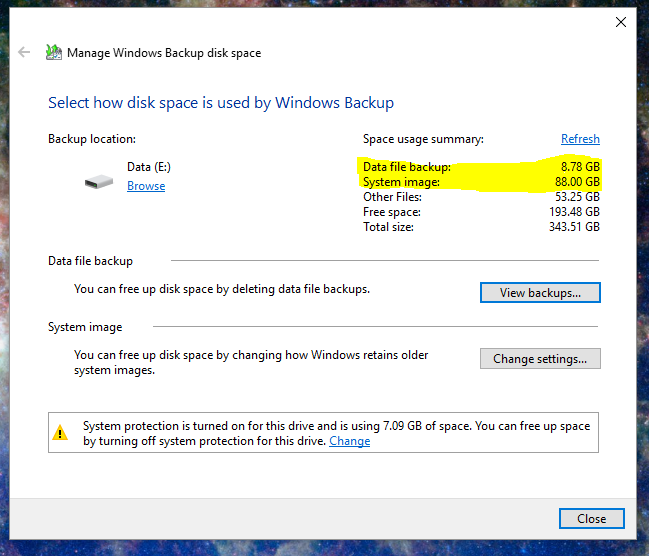Screen dimensions: 649x556
Task: Follow the Change system protection link
Action: (x=349, y=441)
